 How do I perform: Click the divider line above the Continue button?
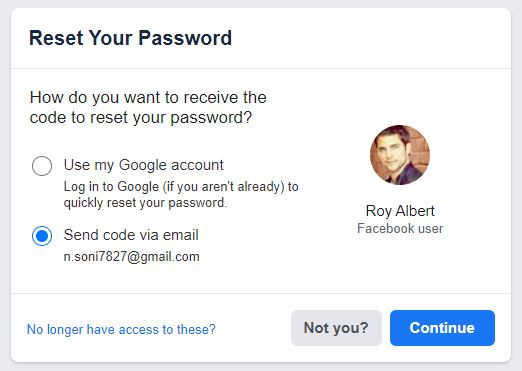(261, 294)
